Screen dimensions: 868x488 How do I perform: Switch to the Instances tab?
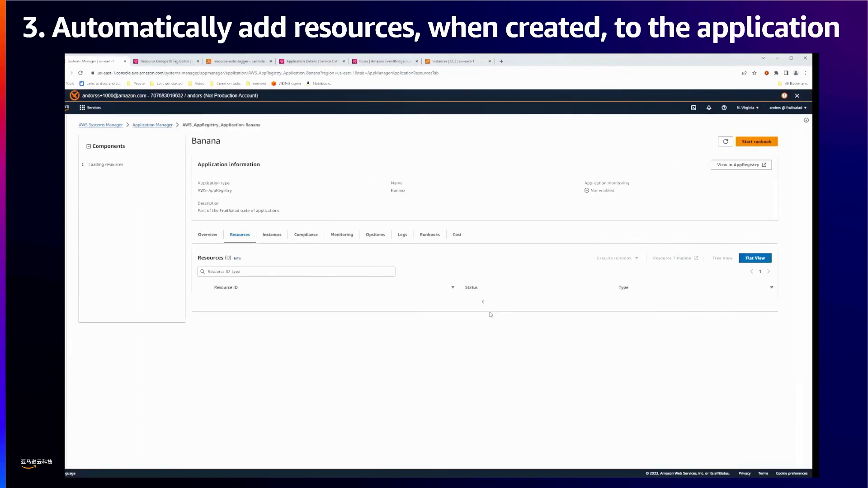pos(272,235)
